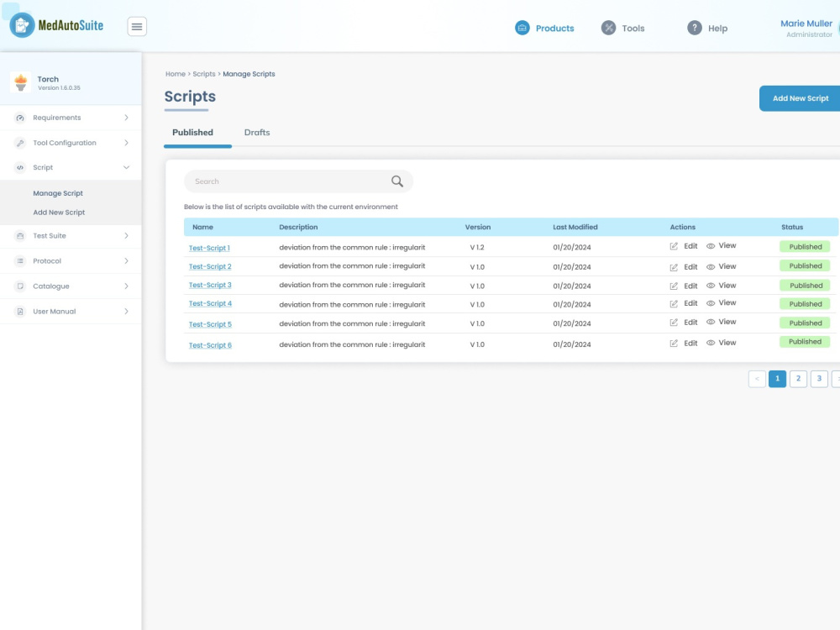840x630 pixels.
Task: Switch to the Published tab
Action: 193,133
